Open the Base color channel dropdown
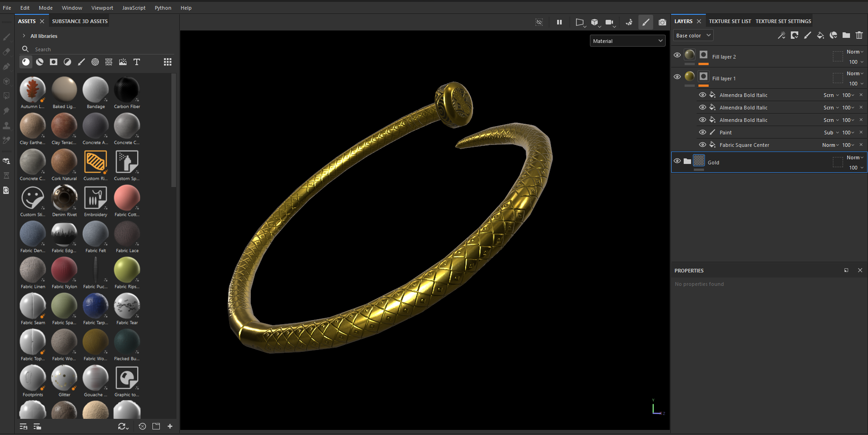The height and width of the screenshot is (435, 868). (x=693, y=36)
